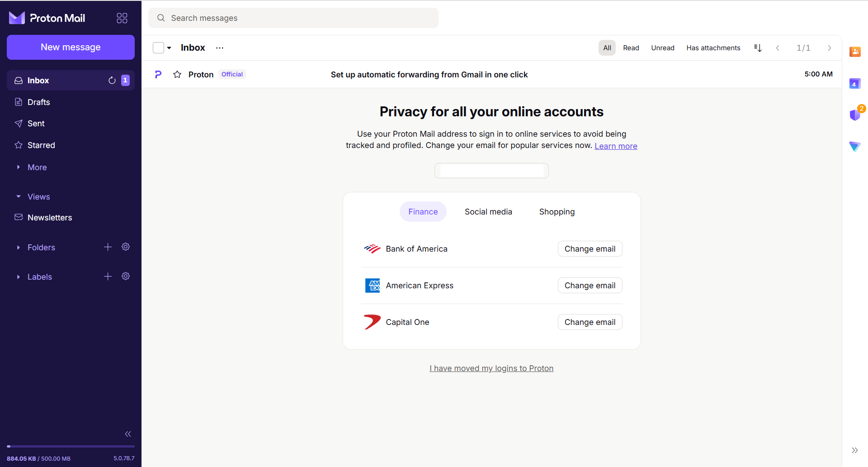This screenshot has height=467, width=868.
Task: Click the Proton sender P icon
Action: [158, 74]
